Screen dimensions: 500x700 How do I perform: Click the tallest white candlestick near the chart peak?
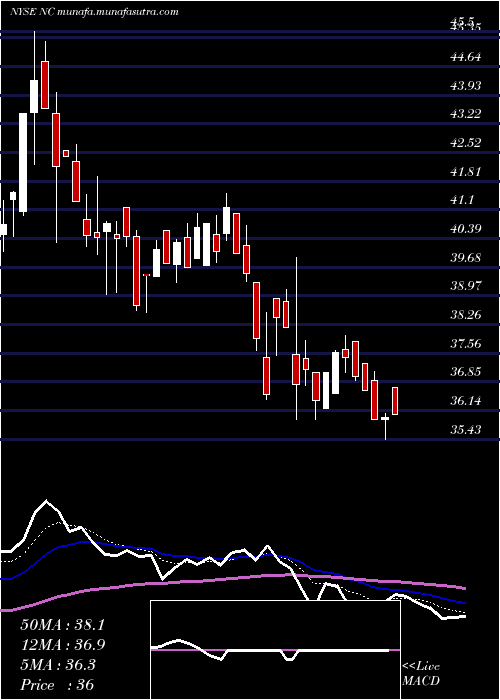23,162
